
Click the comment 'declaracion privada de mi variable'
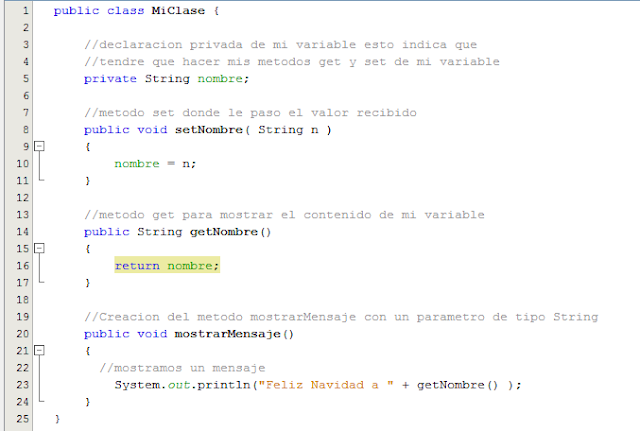(227, 44)
